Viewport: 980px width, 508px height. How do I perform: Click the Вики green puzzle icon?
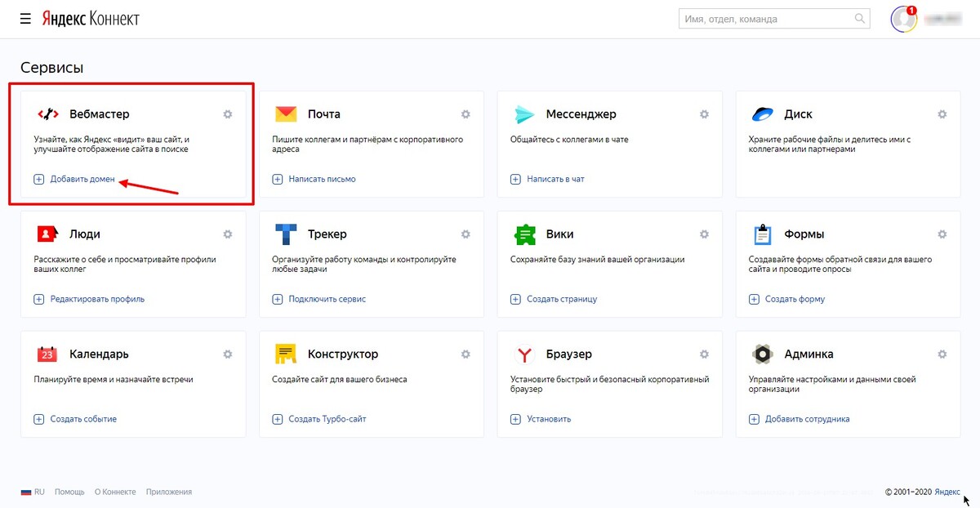pyautogui.click(x=524, y=234)
